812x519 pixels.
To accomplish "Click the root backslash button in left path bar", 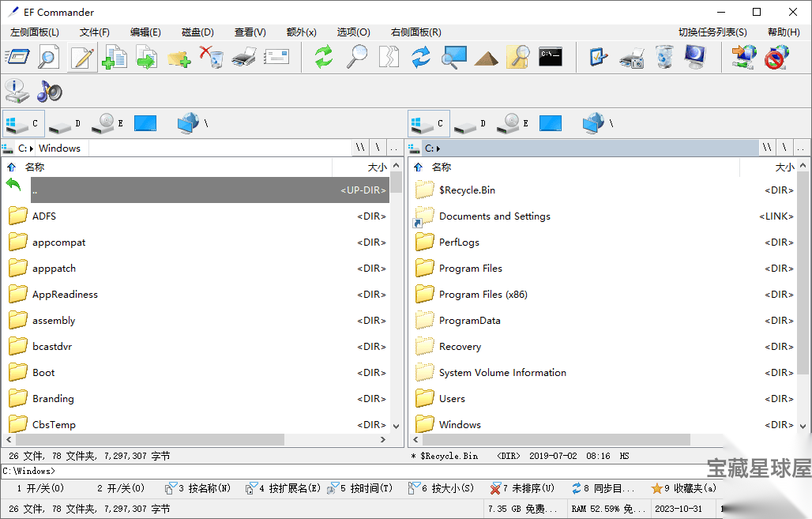I will [x=378, y=149].
